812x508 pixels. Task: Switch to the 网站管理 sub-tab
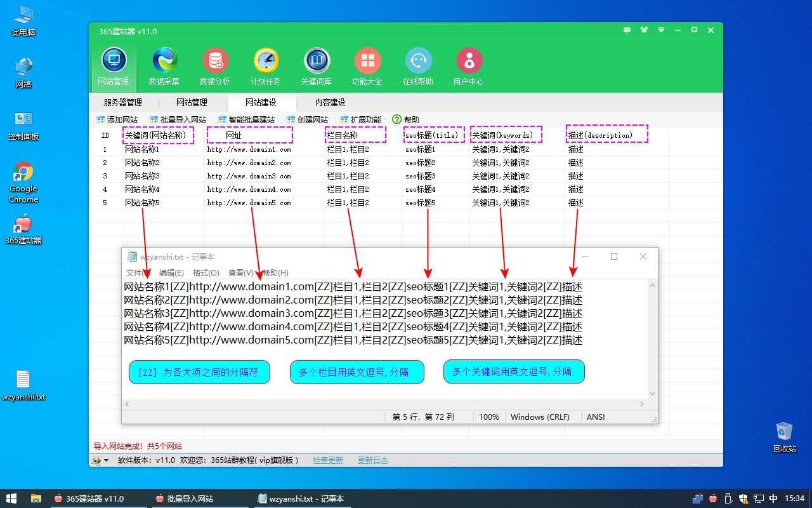point(192,102)
